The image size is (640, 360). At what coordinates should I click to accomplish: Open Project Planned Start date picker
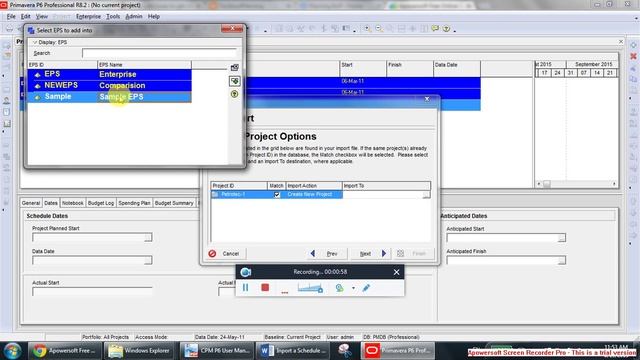pos(148,238)
